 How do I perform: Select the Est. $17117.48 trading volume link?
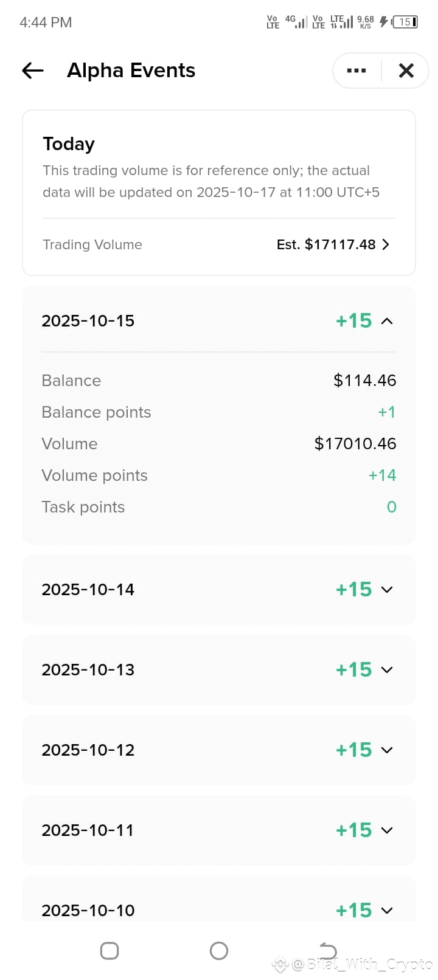pos(326,244)
